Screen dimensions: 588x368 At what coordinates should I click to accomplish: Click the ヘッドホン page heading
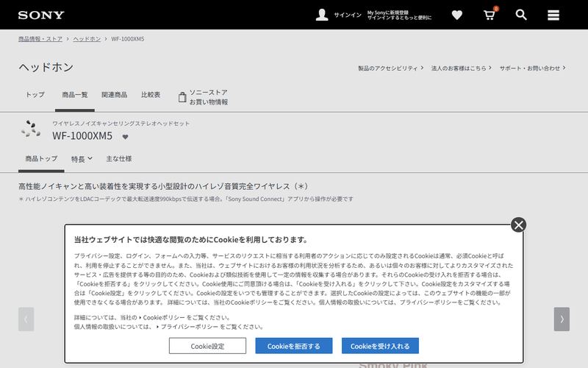46,67
